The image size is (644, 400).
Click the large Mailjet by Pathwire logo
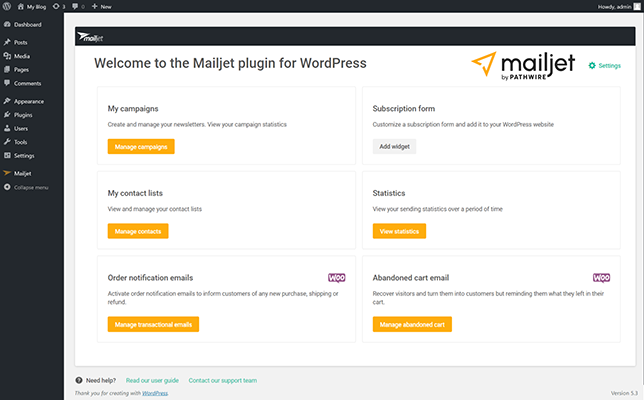pyautogui.click(x=523, y=66)
